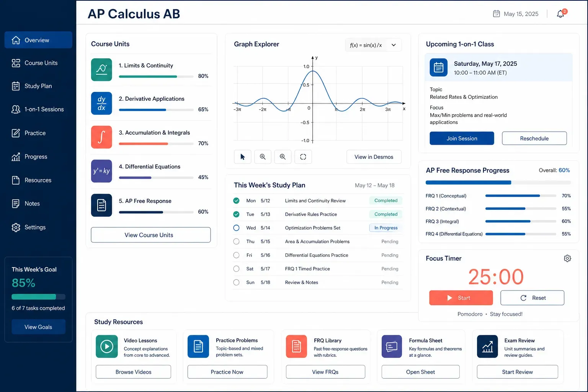Mark Friday Differential Equations Practice done

(x=236, y=255)
